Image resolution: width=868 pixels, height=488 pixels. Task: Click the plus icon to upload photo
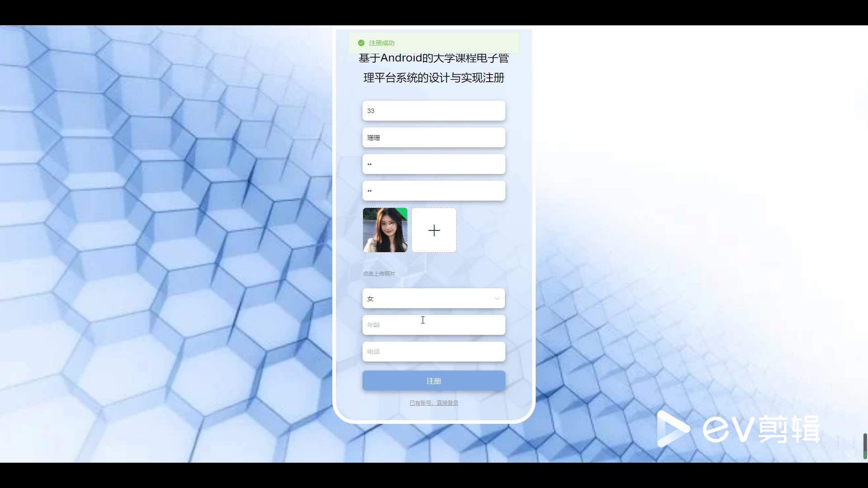point(434,230)
